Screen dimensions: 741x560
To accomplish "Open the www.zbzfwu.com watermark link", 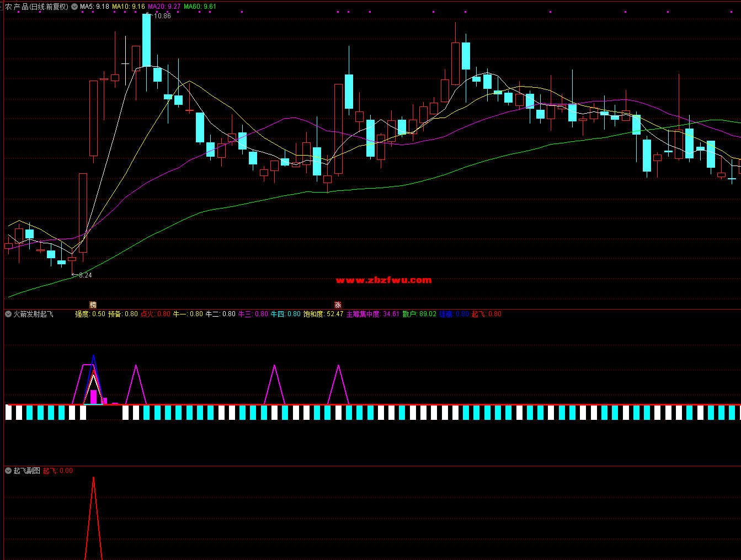I will point(383,280).
